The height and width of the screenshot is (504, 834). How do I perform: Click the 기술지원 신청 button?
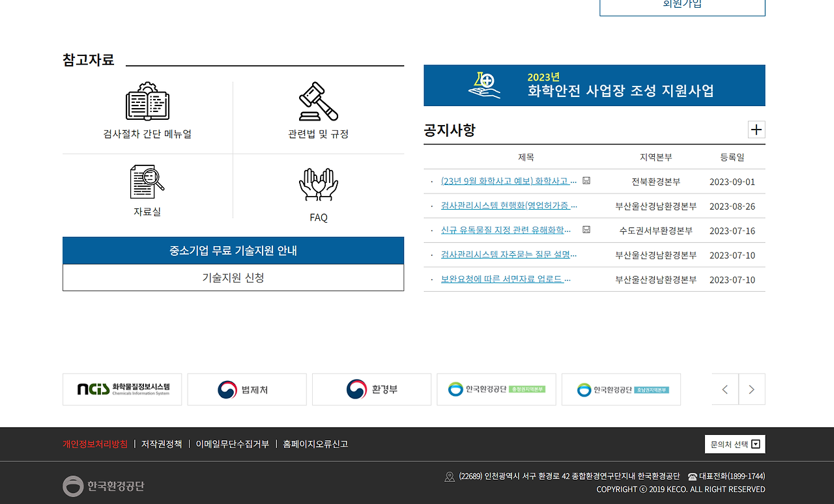point(233,277)
